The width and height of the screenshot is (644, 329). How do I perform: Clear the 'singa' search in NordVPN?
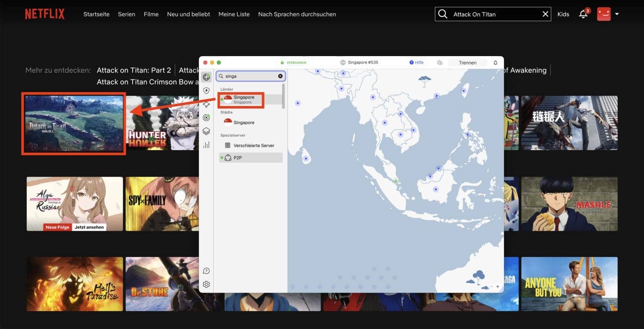click(280, 76)
